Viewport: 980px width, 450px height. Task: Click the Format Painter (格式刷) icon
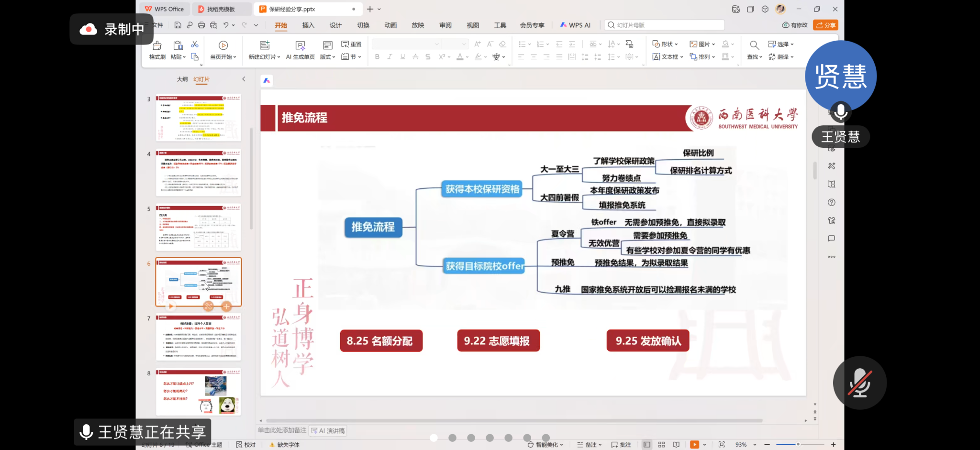(157, 46)
